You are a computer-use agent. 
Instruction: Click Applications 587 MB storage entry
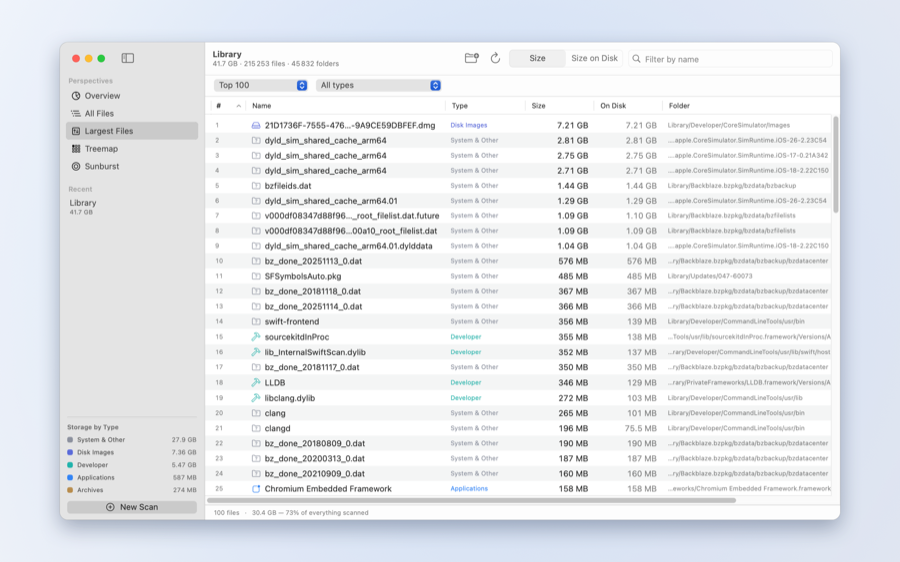click(x=132, y=478)
